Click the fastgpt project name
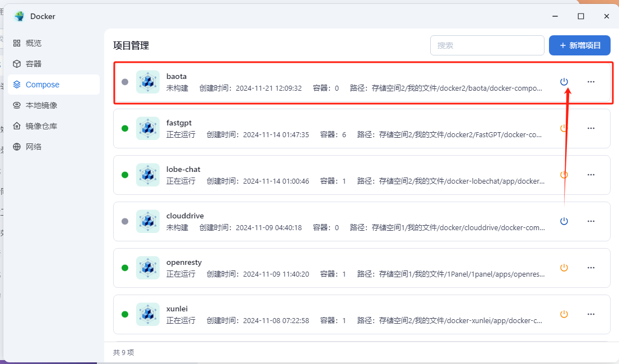This screenshot has height=364, width=619. click(x=179, y=123)
